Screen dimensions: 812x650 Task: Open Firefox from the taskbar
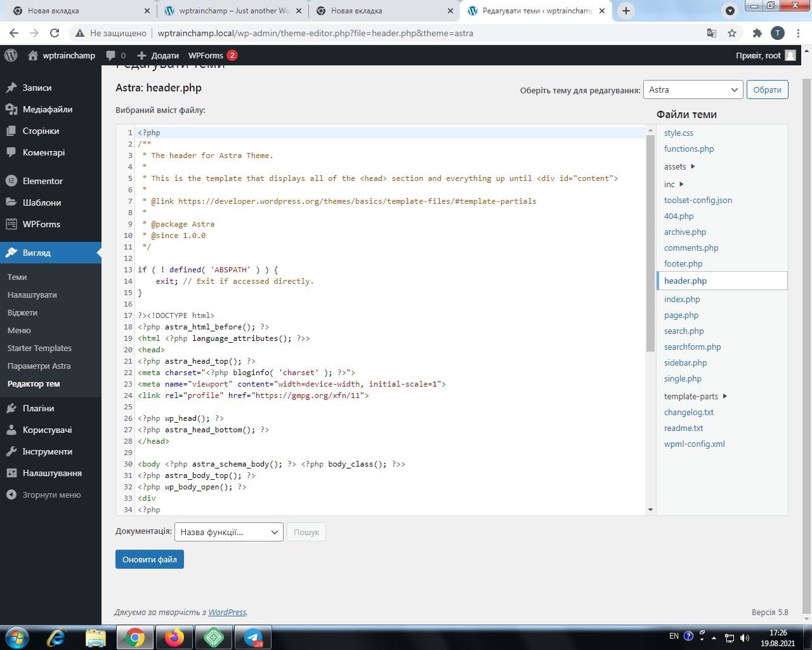174,637
